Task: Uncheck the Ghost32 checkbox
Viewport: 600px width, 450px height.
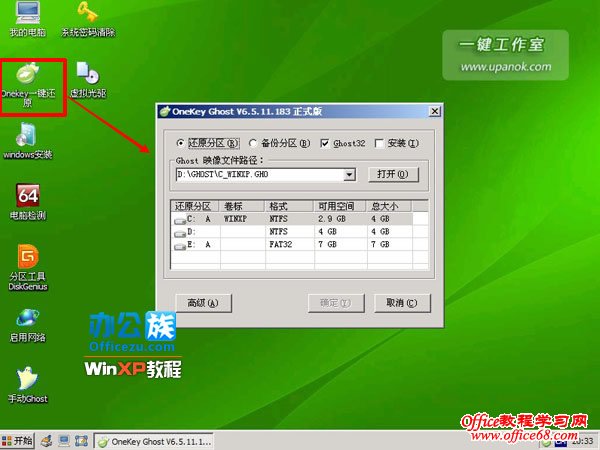Action: [324, 143]
